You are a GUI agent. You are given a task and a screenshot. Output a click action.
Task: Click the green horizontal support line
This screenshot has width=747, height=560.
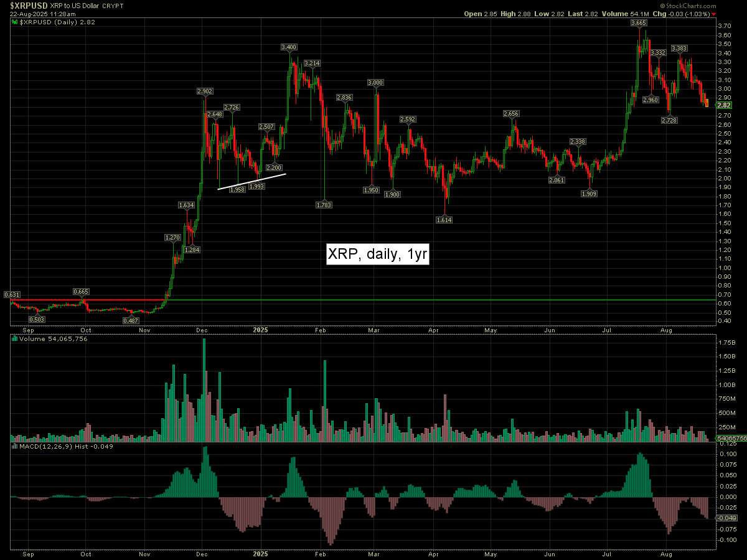[x=436, y=300]
